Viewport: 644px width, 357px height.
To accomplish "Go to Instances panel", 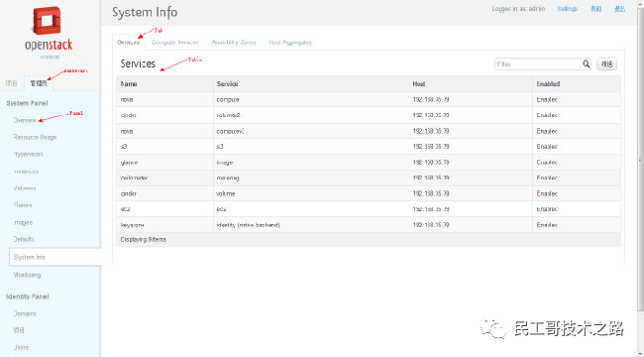I will click(x=26, y=172).
